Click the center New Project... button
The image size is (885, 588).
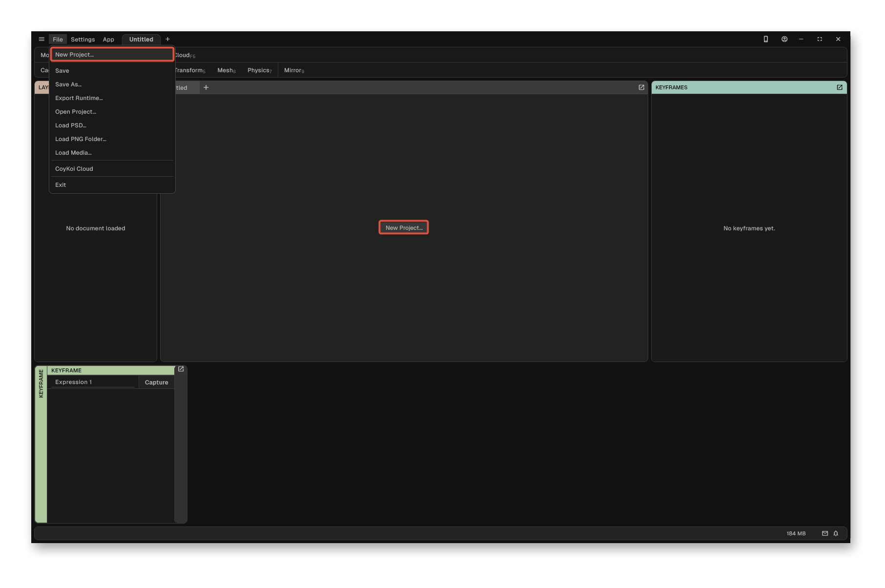click(x=404, y=227)
